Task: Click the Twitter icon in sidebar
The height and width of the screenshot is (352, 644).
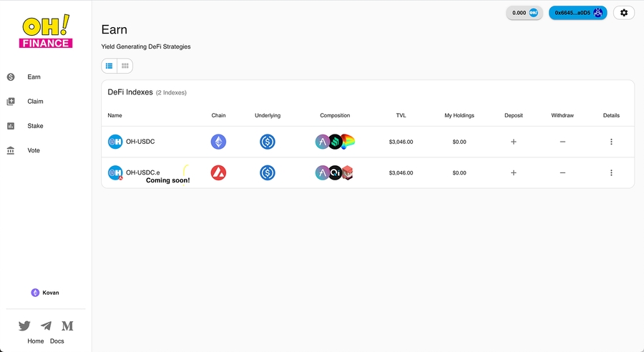Action: (24, 326)
